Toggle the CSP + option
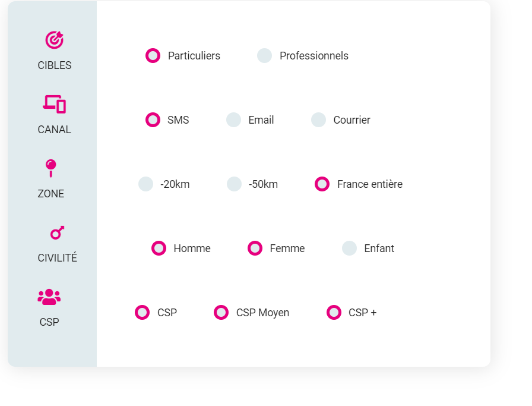Screen dimensions: 532x406 click(x=334, y=313)
